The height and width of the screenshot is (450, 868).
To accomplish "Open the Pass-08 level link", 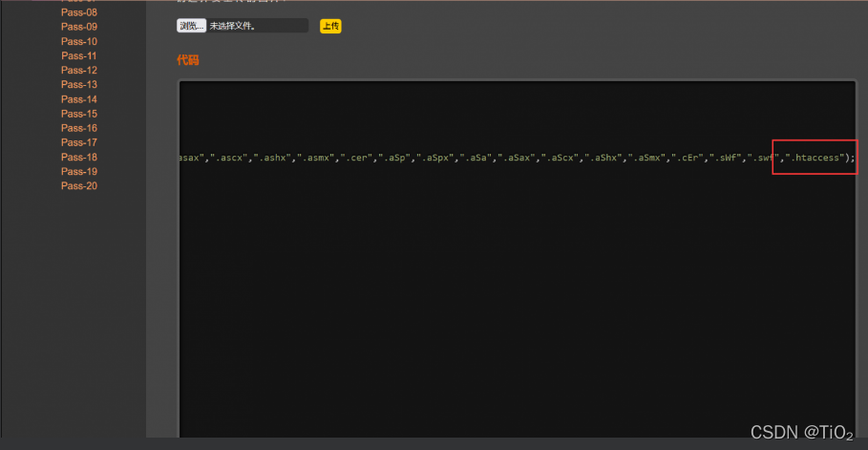I will click(x=79, y=12).
